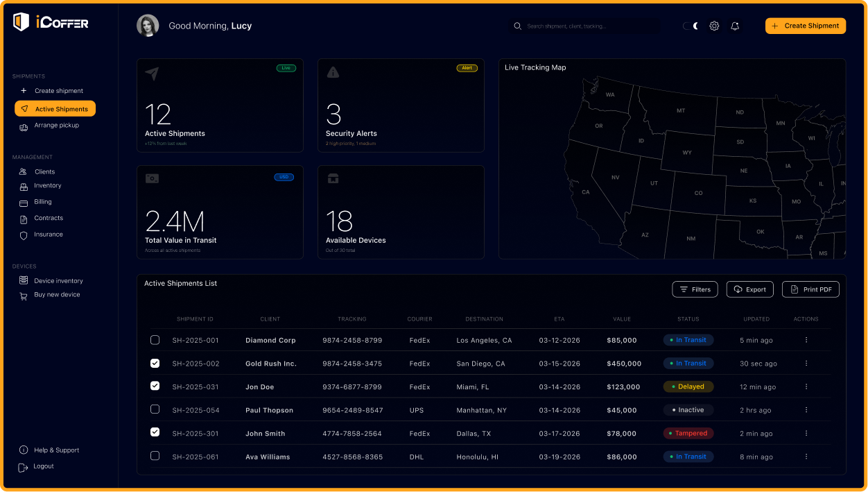Open Inventory in sidebar

click(x=42, y=185)
